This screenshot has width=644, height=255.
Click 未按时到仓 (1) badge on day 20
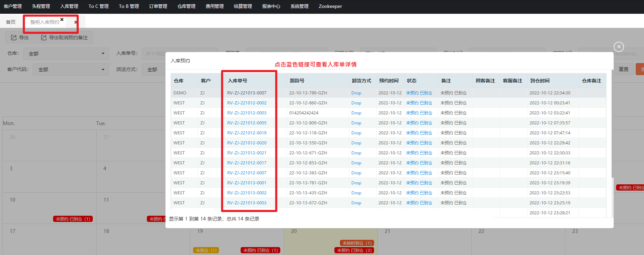357,243
